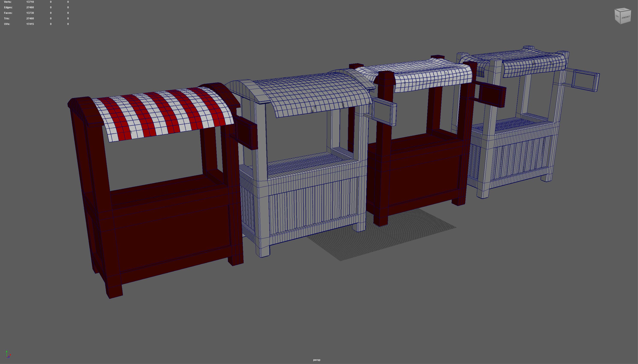Click the persp camera label

[x=317, y=360]
